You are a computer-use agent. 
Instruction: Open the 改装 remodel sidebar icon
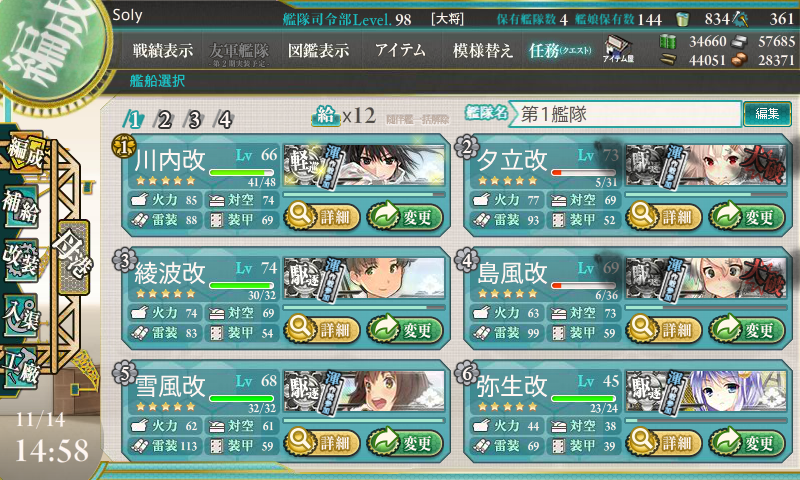(21, 261)
